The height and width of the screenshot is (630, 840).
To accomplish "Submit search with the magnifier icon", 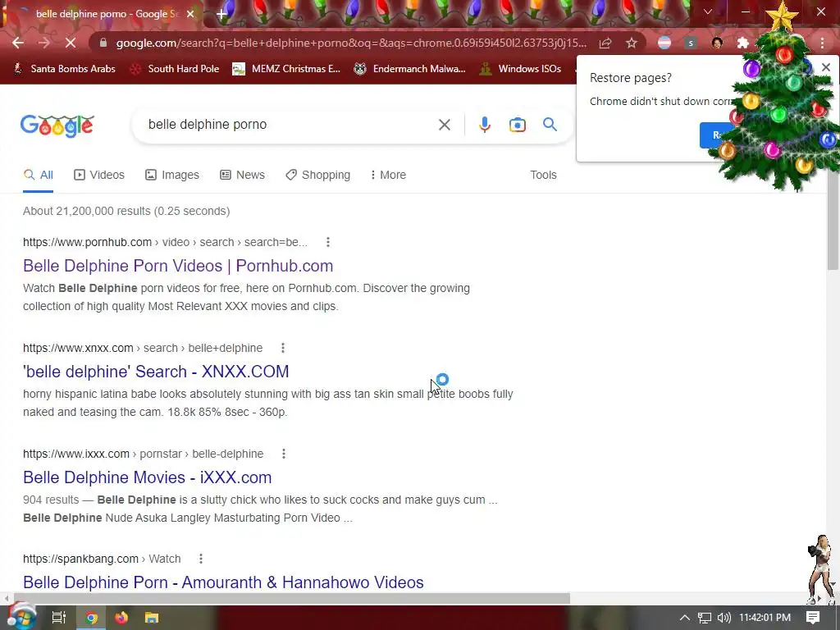I will (550, 125).
